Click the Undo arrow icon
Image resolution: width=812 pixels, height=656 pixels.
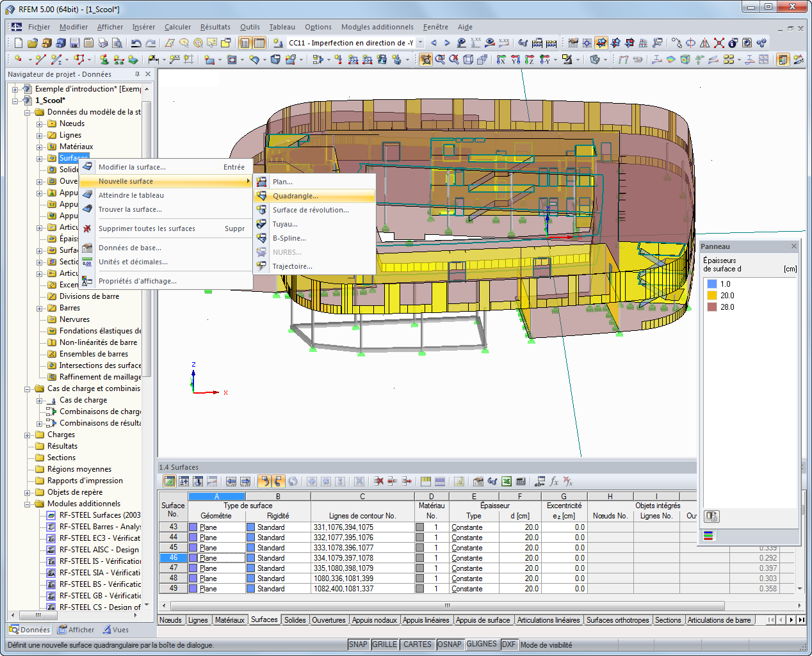coord(136,43)
